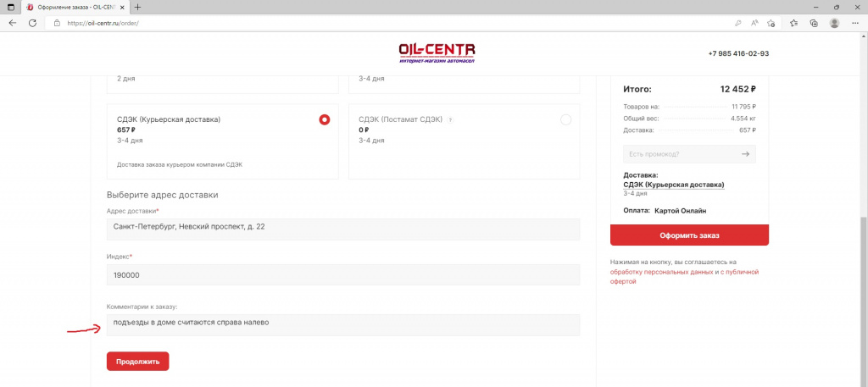
Task: Open browser settings three-dots menu
Action: tap(854, 23)
